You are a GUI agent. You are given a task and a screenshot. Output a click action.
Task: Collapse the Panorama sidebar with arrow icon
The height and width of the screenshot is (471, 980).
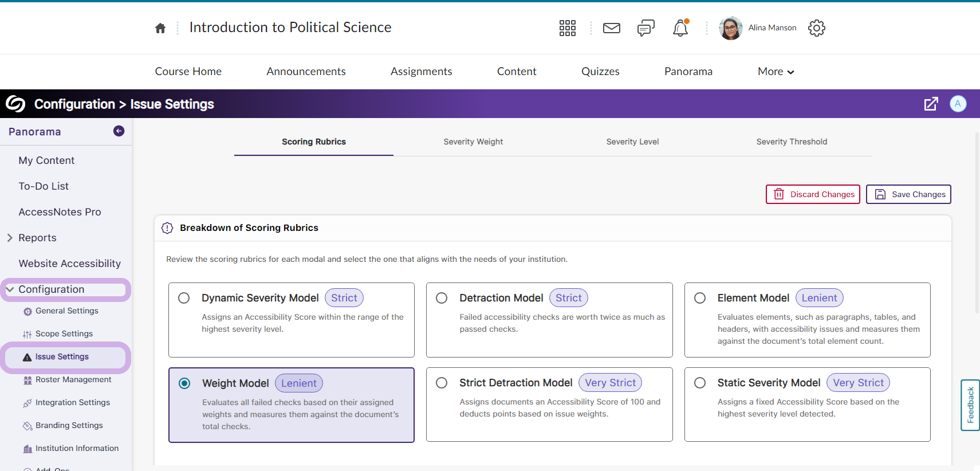coord(119,131)
